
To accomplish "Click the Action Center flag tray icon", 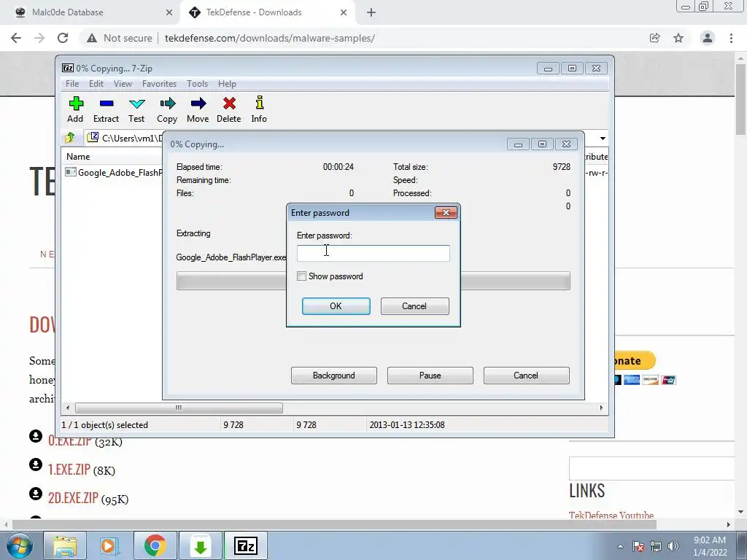I will tap(638, 546).
